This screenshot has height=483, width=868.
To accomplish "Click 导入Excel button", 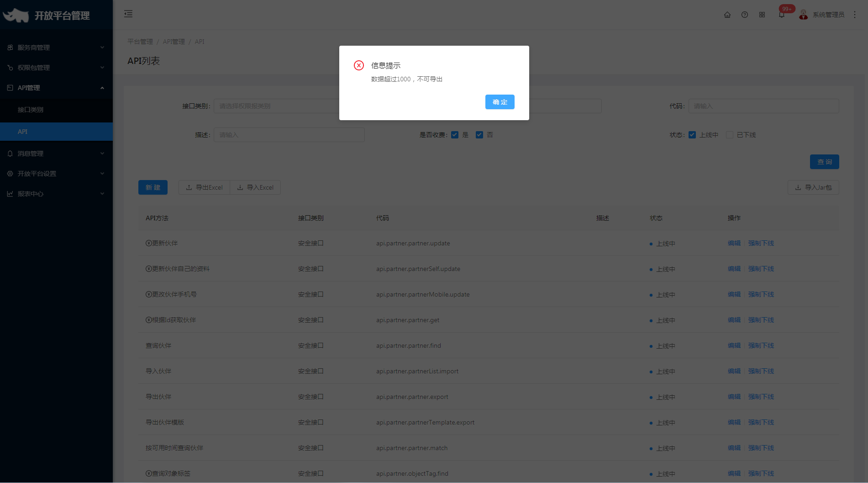I will click(255, 187).
